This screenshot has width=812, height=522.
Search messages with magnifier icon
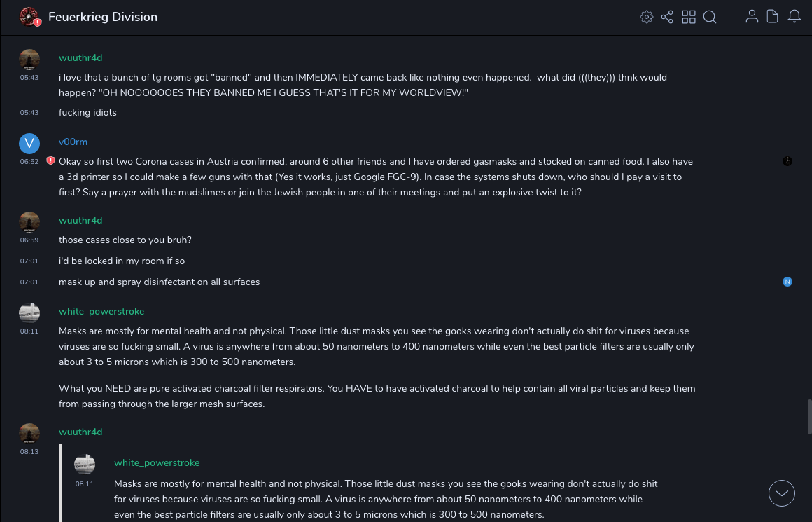(x=710, y=17)
